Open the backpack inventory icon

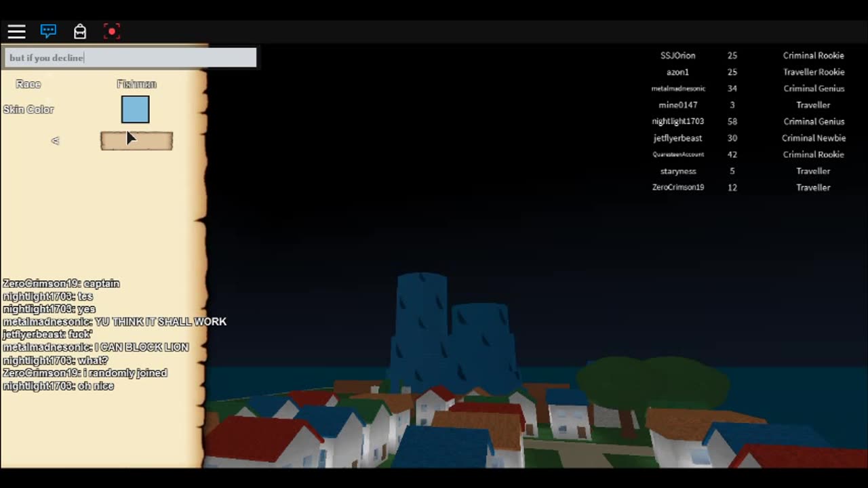(80, 31)
